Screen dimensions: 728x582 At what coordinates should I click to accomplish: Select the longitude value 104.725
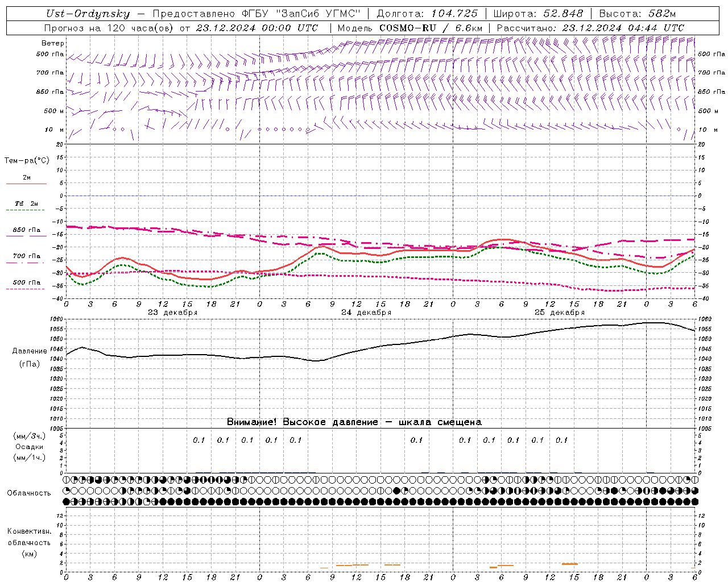(x=454, y=14)
